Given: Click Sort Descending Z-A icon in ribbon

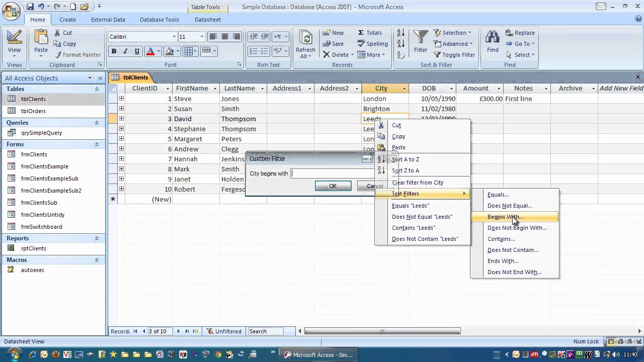Looking at the screenshot, I should point(401,44).
